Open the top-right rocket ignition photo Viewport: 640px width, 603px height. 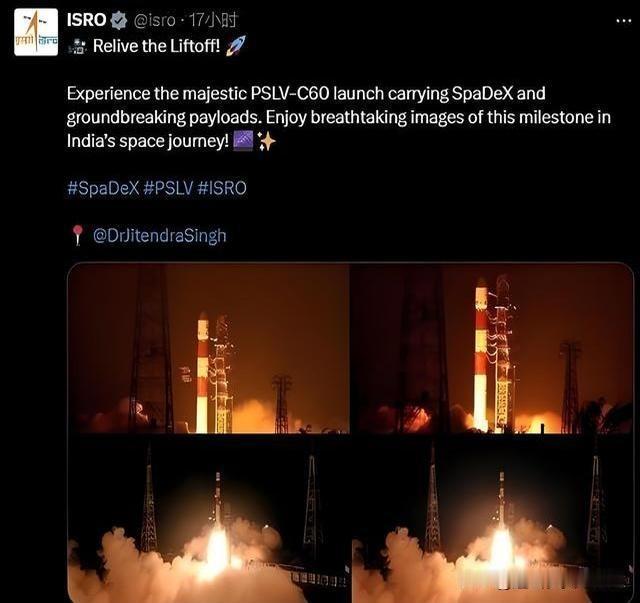492,348
